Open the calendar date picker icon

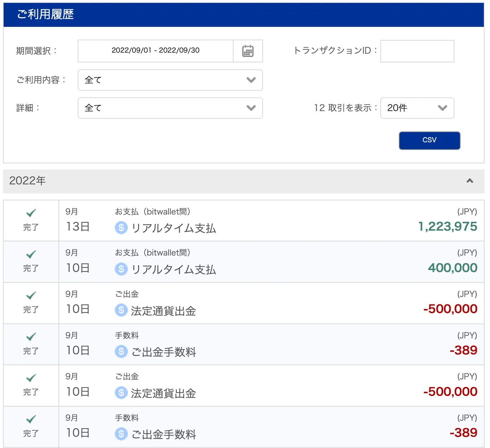coord(248,51)
